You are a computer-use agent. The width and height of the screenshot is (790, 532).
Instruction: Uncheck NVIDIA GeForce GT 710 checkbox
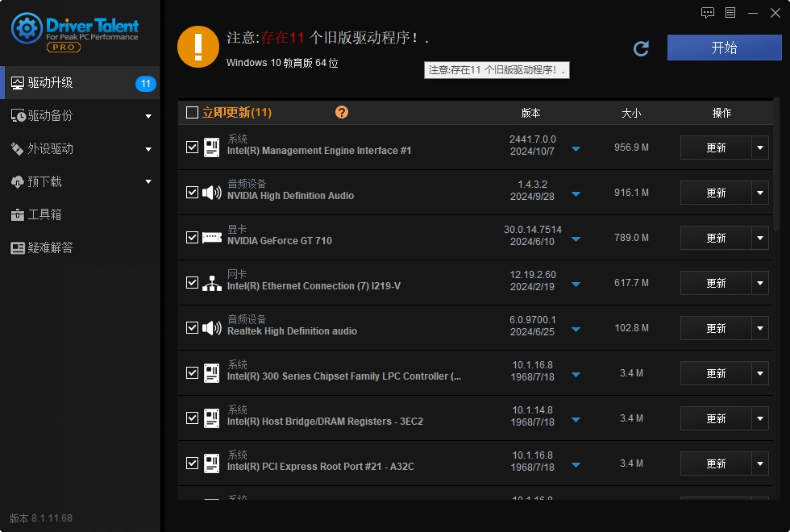click(192, 237)
